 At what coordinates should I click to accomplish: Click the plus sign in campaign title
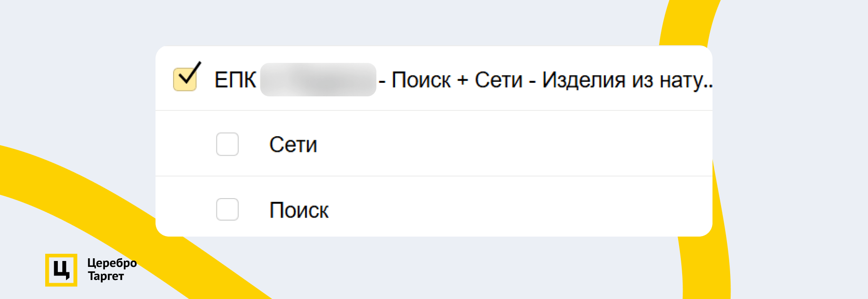click(x=462, y=81)
